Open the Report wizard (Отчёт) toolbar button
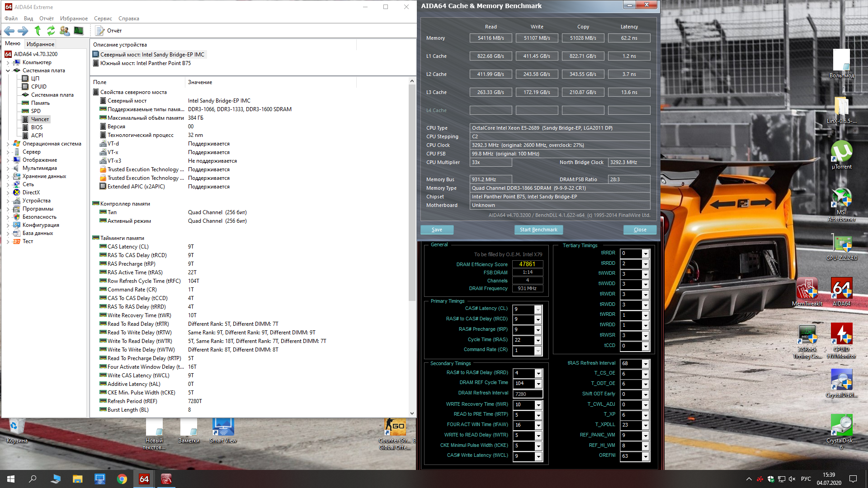Screen dimensions: 868x488 pos(108,31)
